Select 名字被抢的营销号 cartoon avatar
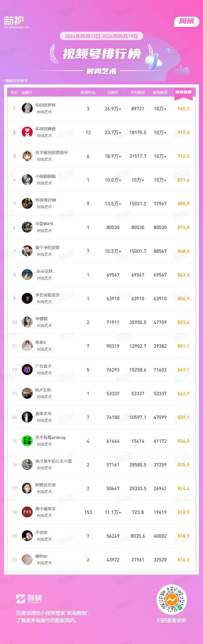 27,156
